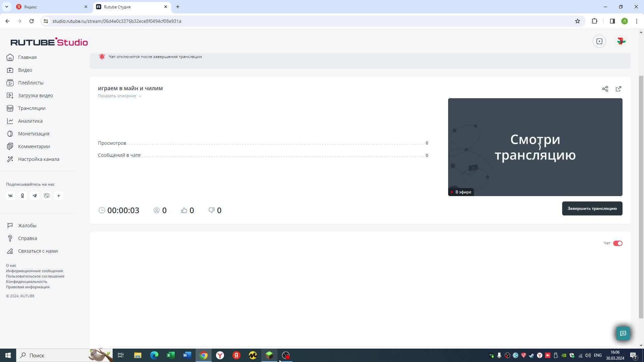Open Плейлисты in sidebar
Viewport: 644px width, 362px height.
coord(31,83)
